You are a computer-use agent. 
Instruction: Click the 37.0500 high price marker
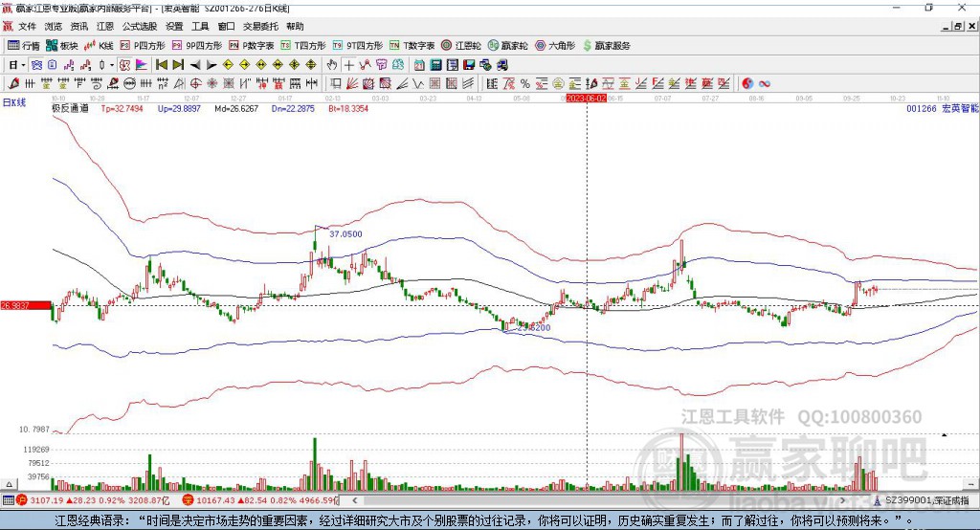click(x=345, y=233)
